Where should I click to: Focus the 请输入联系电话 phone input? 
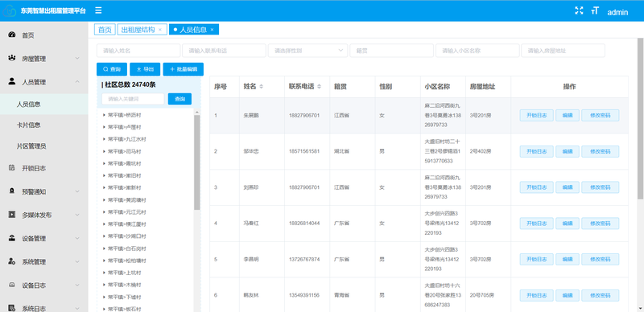coord(225,51)
